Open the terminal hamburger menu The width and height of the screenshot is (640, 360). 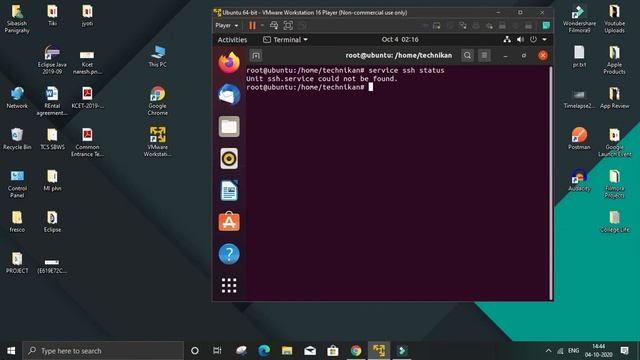(484, 56)
